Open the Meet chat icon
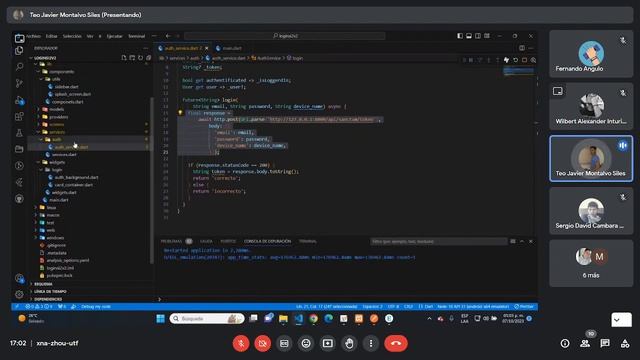Screen dimensions: 640x360 [605, 344]
